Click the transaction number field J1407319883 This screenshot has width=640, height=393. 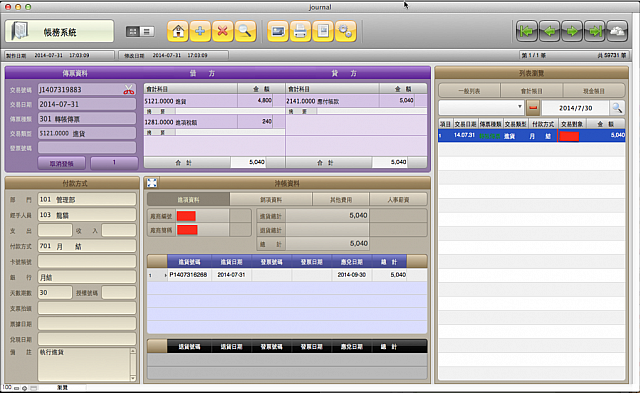(87, 89)
